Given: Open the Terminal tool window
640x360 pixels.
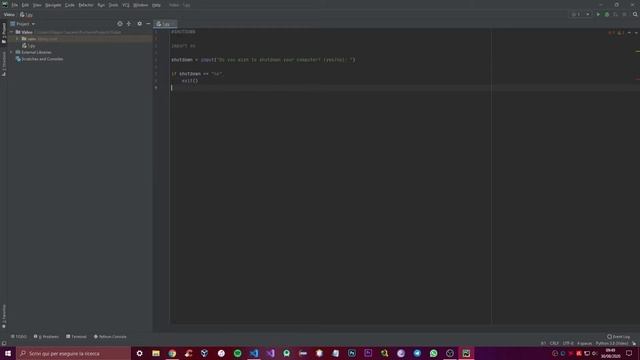Looking at the screenshot, I should [76, 337].
